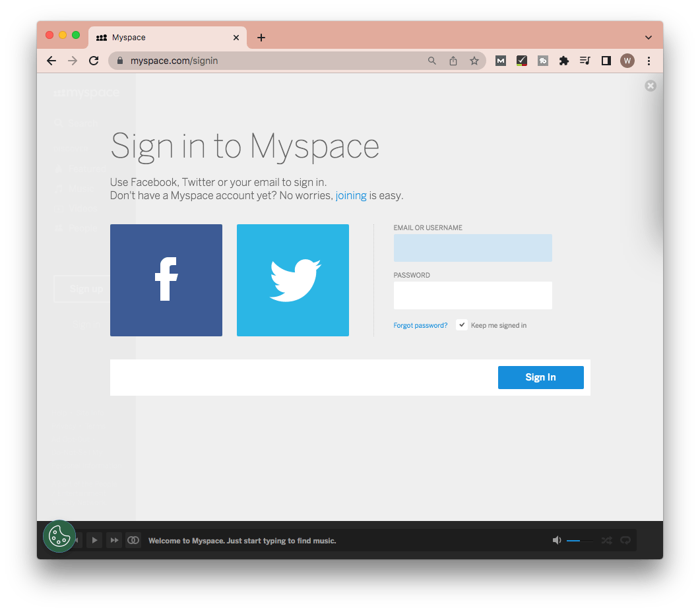The image size is (700, 612).
Task: Sign in with the Facebook icon
Action: pos(166,280)
